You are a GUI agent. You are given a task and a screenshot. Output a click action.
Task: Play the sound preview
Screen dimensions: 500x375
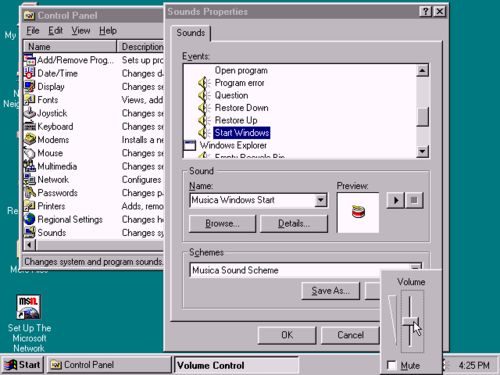396,200
